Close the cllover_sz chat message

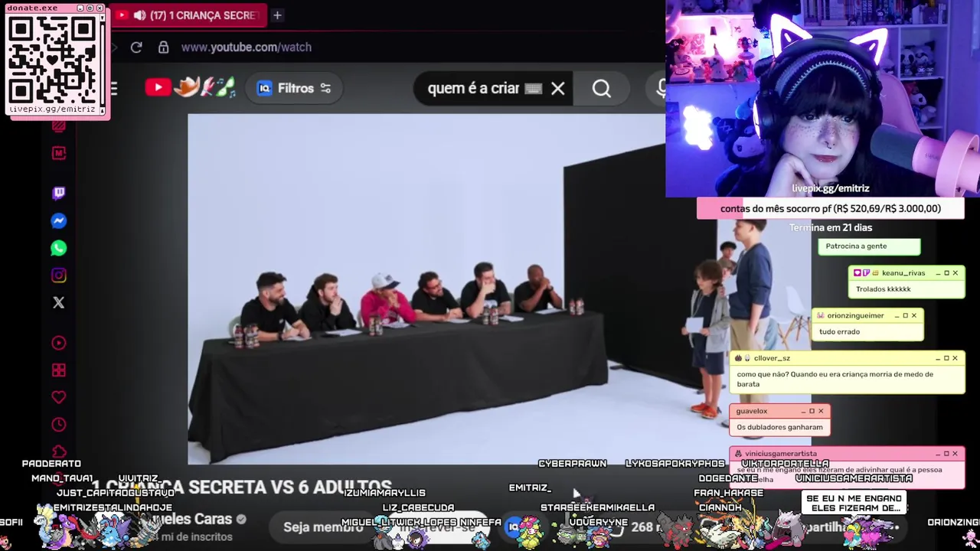click(955, 358)
